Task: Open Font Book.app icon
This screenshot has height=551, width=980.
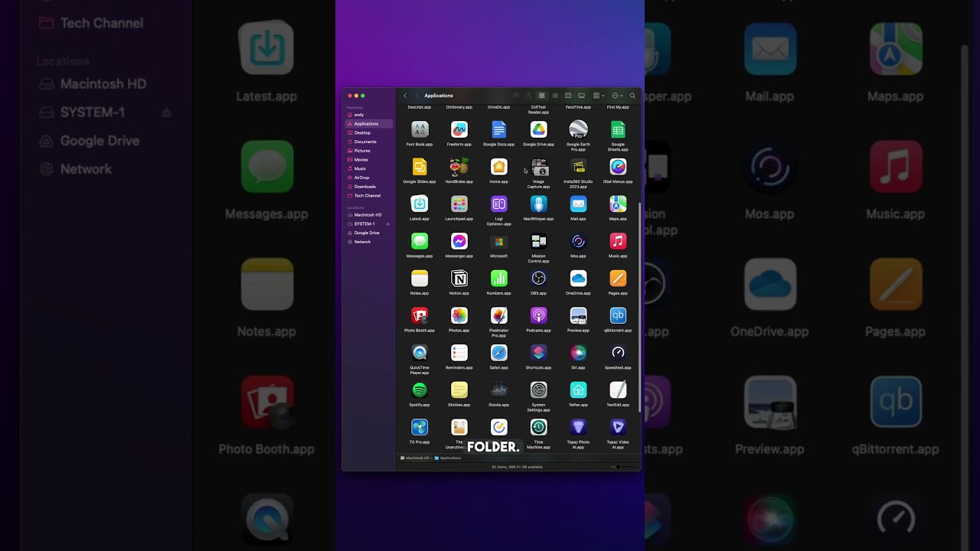Action: [x=420, y=129]
